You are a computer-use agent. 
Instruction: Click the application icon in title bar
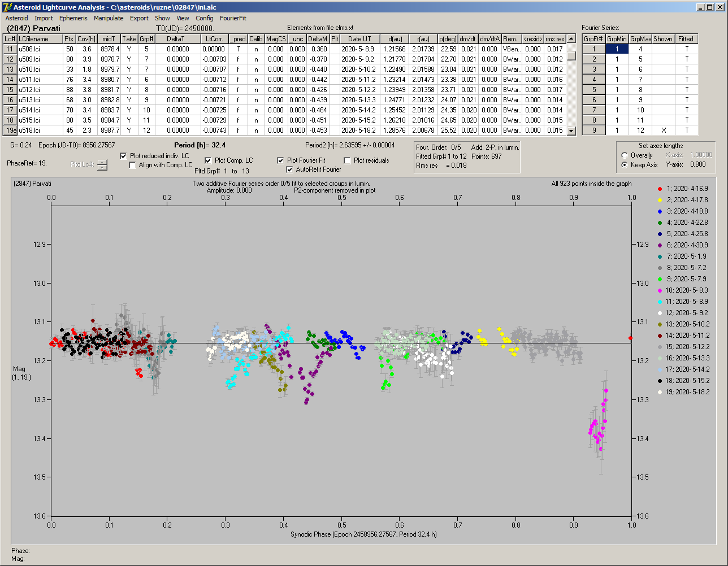(7, 7)
